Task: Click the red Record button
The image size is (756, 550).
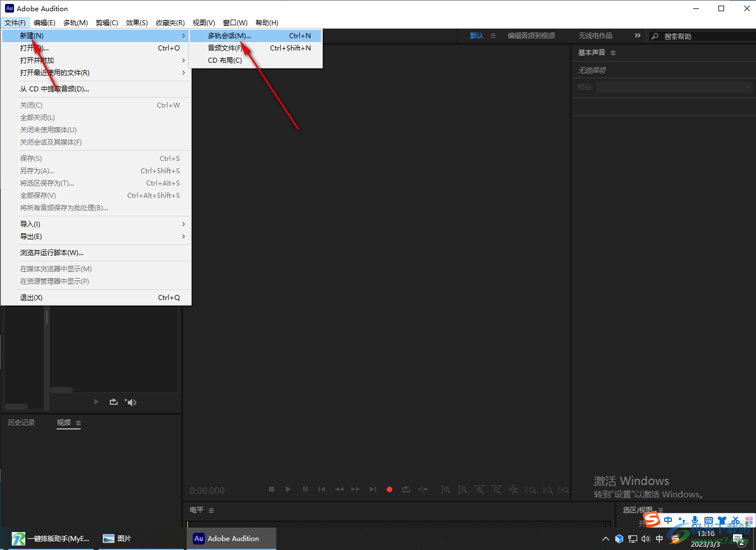Action: (389, 489)
